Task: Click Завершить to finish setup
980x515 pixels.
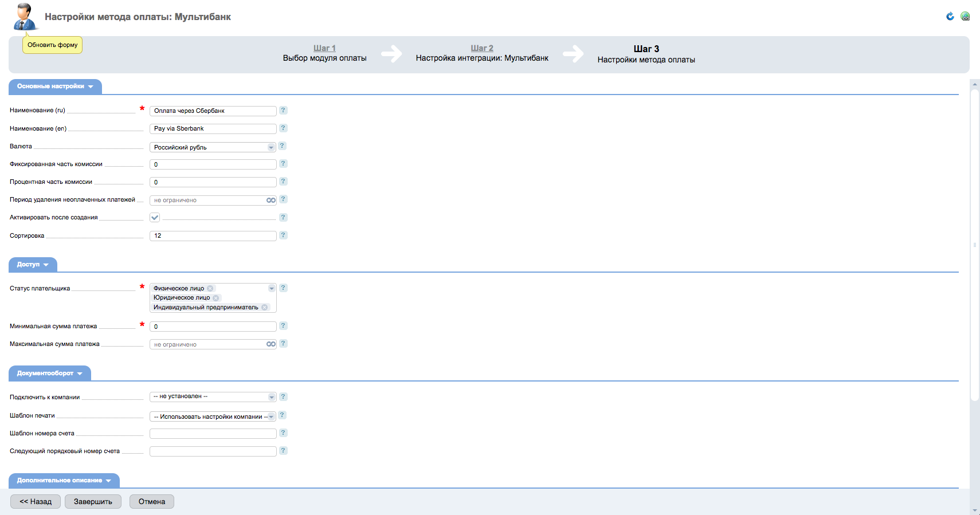Action: click(x=93, y=501)
